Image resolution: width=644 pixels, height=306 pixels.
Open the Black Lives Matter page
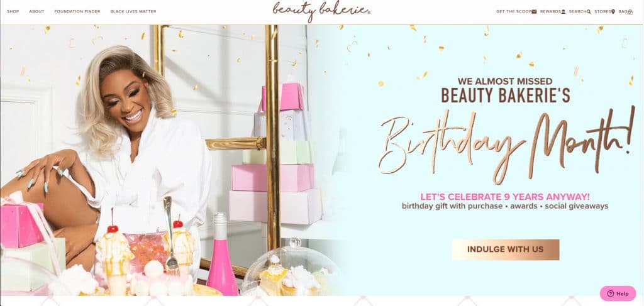point(133,11)
